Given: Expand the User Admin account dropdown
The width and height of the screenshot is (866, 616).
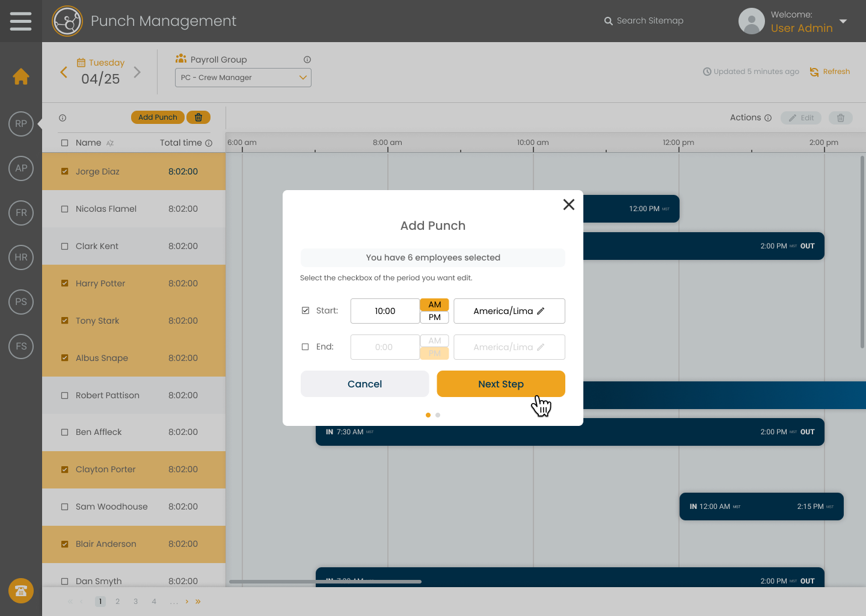Looking at the screenshot, I should coord(844,20).
